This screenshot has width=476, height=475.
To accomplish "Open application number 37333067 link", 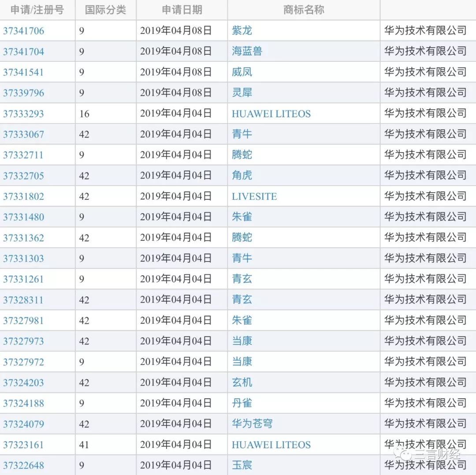I will point(24,134).
